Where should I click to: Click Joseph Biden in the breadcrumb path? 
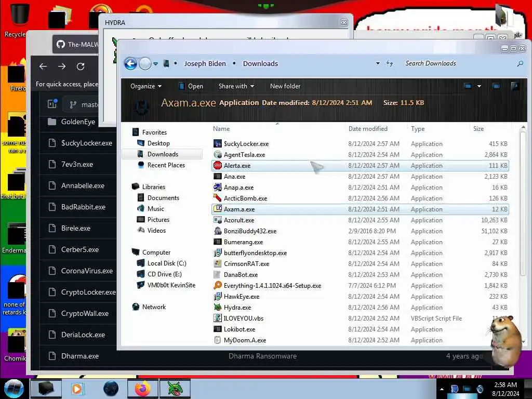tap(205, 63)
